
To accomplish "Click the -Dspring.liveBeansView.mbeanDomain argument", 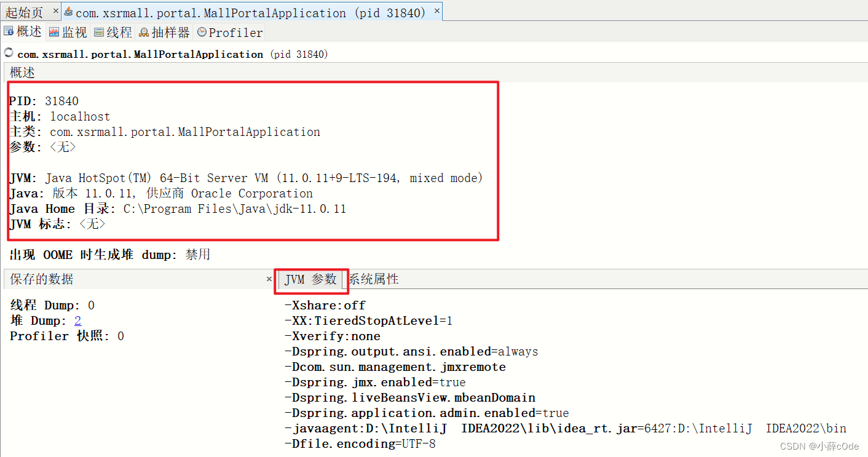I will 409,397.
